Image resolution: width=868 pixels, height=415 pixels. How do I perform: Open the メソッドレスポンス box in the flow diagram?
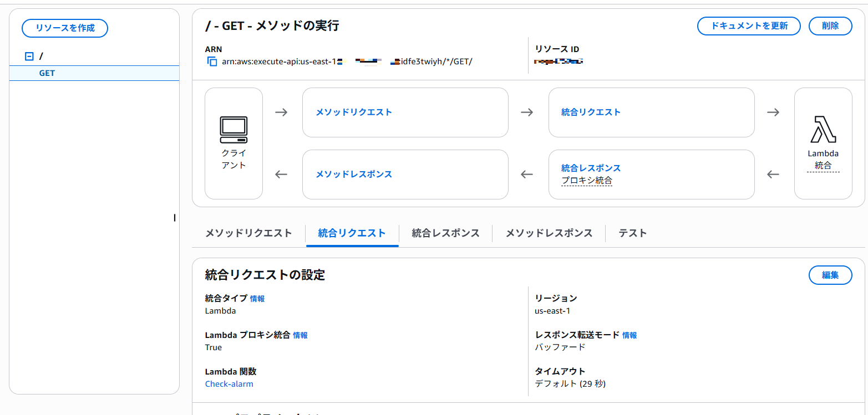[x=354, y=174]
